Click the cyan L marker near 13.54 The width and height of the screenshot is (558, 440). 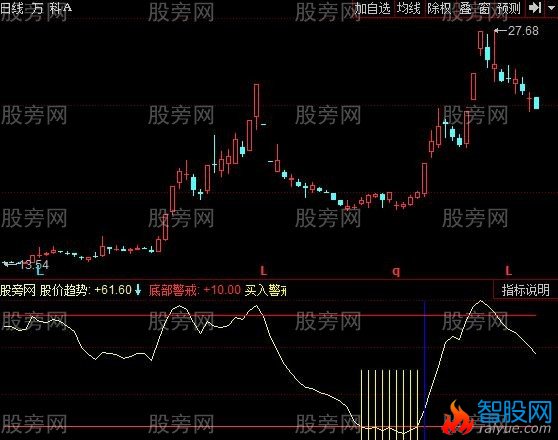[40, 271]
